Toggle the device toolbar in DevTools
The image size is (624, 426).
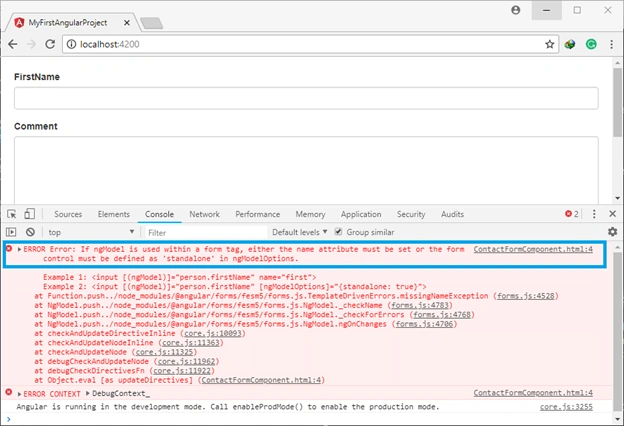(29, 214)
